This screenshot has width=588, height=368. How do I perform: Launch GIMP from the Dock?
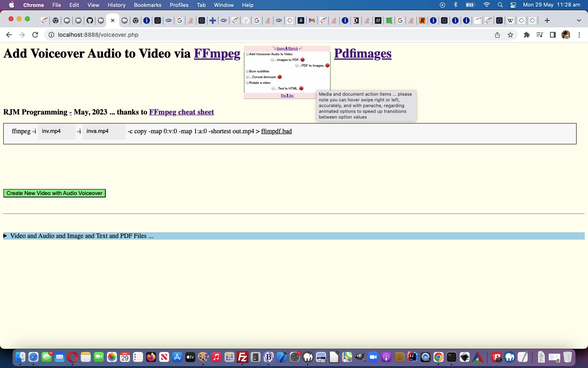[x=360, y=357]
